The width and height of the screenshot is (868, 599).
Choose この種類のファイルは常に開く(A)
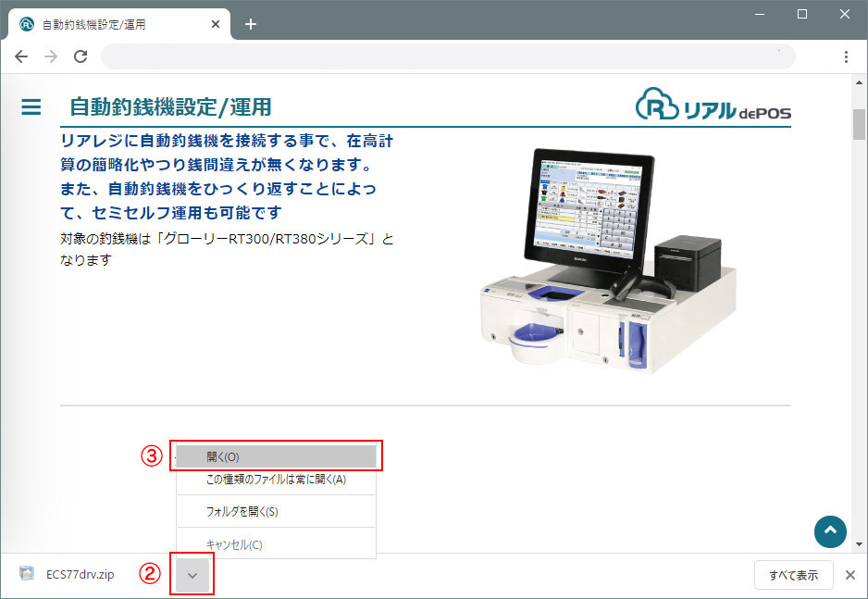(x=277, y=480)
